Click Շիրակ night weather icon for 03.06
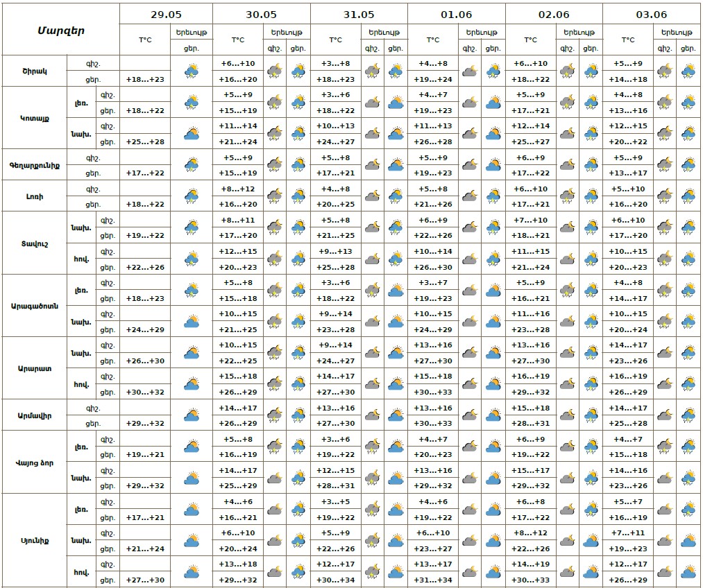 (x=665, y=71)
